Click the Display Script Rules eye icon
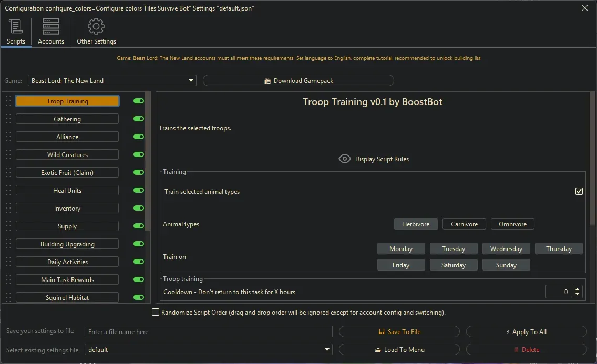The width and height of the screenshot is (597, 364). (345, 159)
